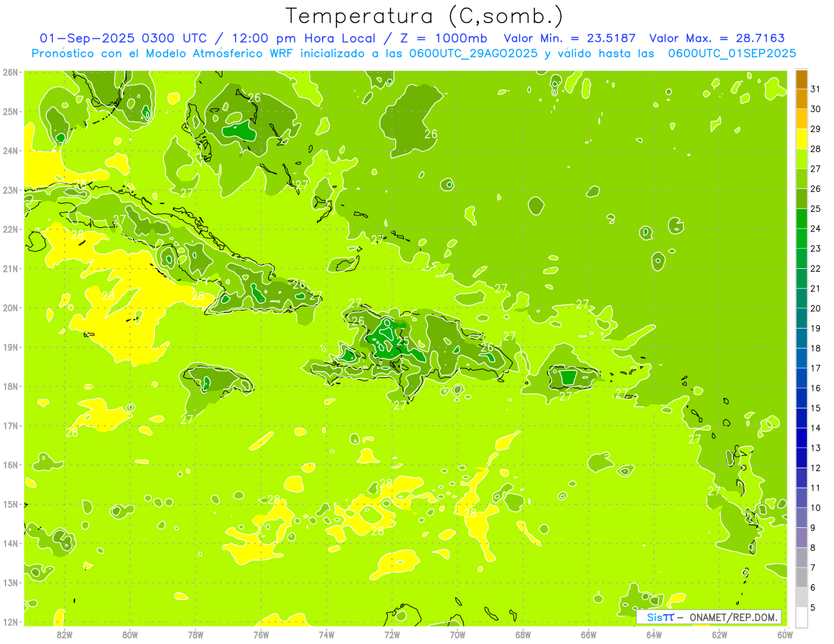Click the longitude axis label '76W'
Viewport: 834px width, 644px height.
pos(261,634)
